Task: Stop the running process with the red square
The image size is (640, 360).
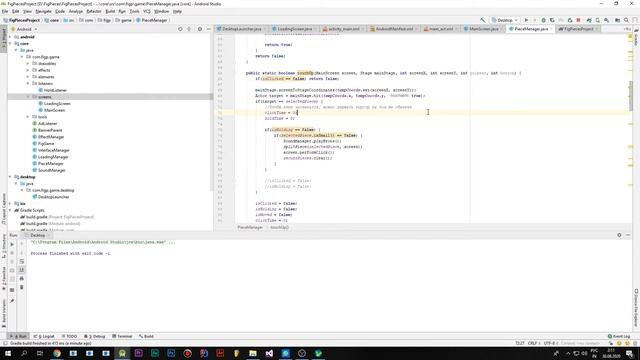Action: click(x=578, y=20)
